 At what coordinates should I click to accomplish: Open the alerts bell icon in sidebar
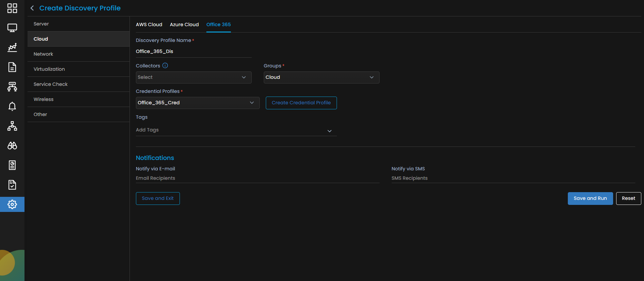[12, 106]
